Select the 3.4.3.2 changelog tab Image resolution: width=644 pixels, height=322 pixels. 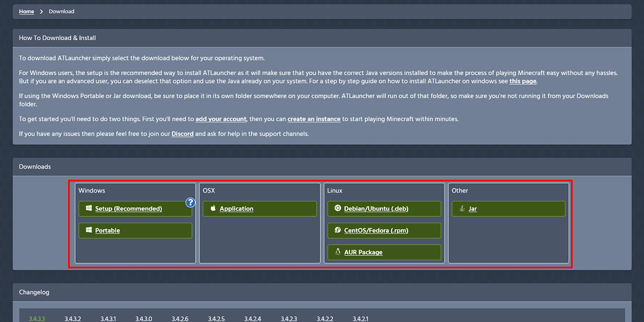(72, 319)
